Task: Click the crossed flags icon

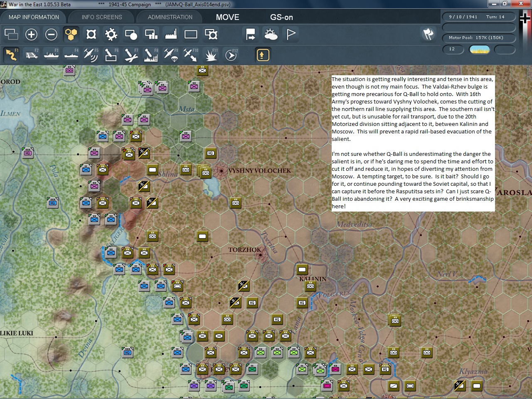Action: [428, 34]
